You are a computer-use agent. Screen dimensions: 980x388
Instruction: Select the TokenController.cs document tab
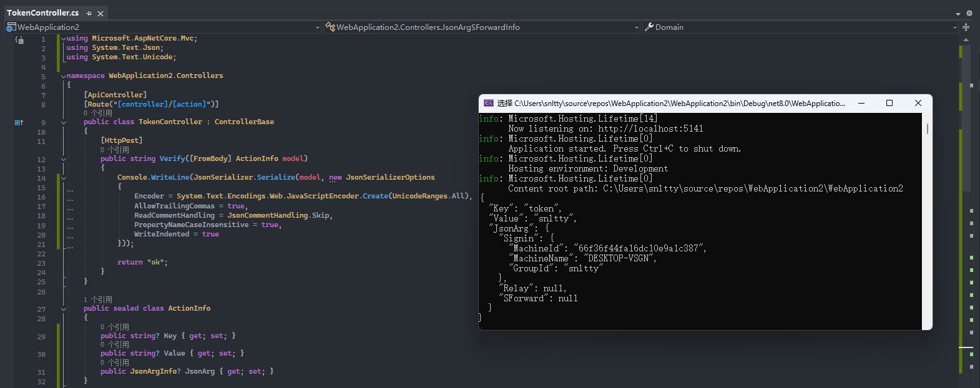pos(42,13)
